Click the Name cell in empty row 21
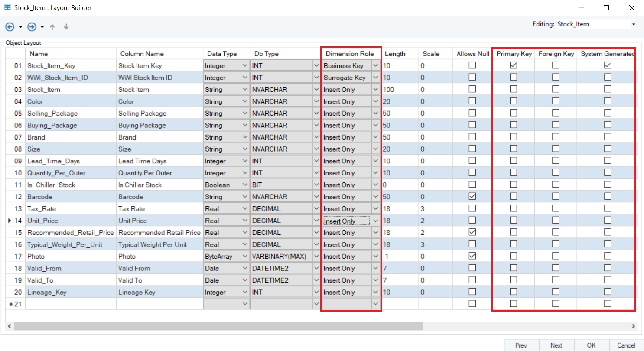 pos(71,304)
